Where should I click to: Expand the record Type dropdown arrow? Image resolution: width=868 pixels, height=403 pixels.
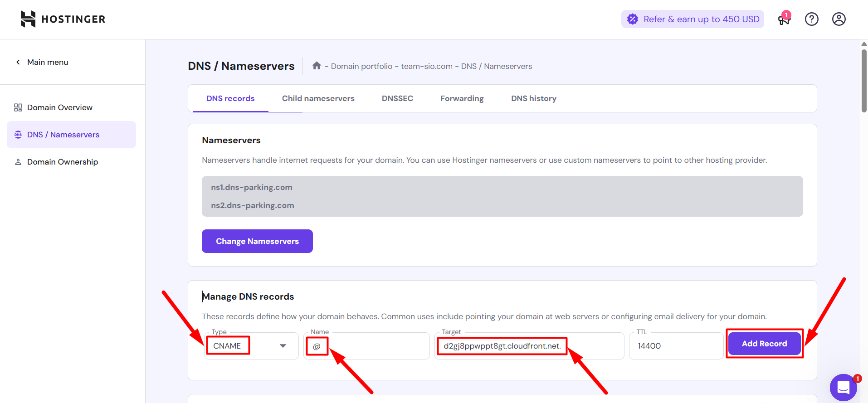click(283, 346)
